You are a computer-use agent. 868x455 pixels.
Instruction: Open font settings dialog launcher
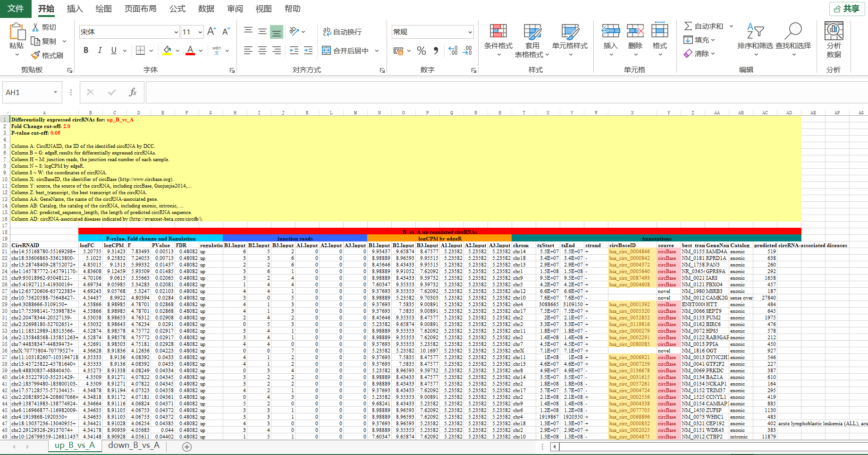232,70
